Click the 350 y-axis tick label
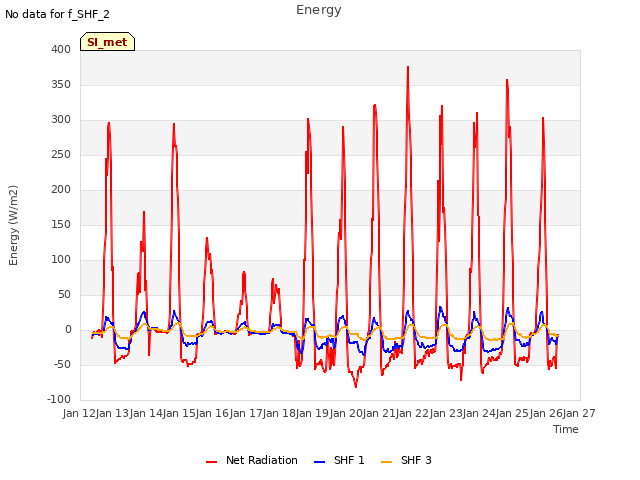Viewport: 640px width, 480px height. tap(61, 84)
